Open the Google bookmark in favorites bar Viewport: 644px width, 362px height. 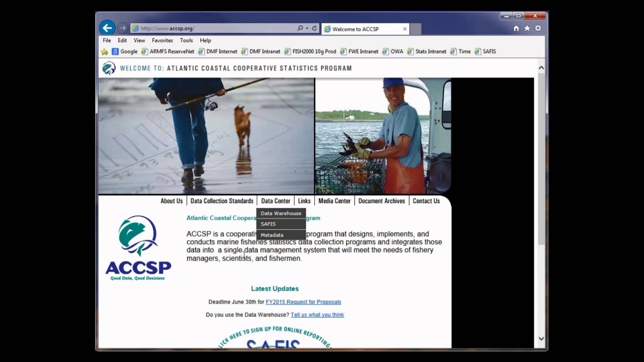(x=124, y=51)
